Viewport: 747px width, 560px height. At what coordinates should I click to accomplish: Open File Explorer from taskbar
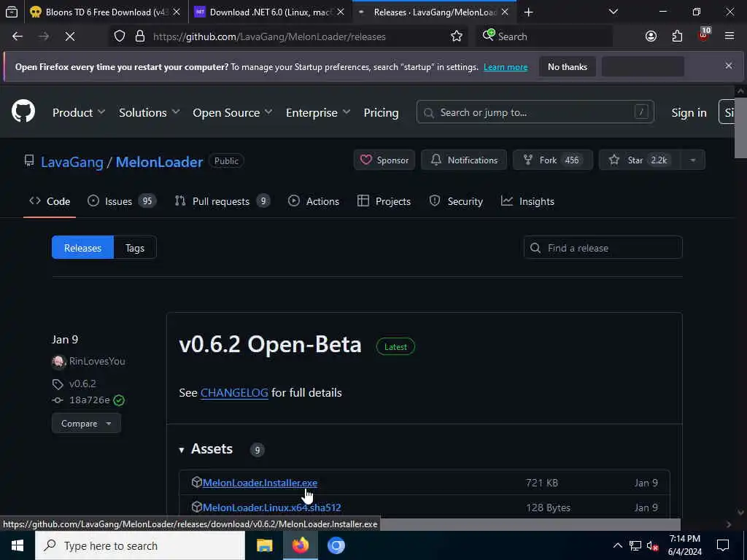point(264,545)
